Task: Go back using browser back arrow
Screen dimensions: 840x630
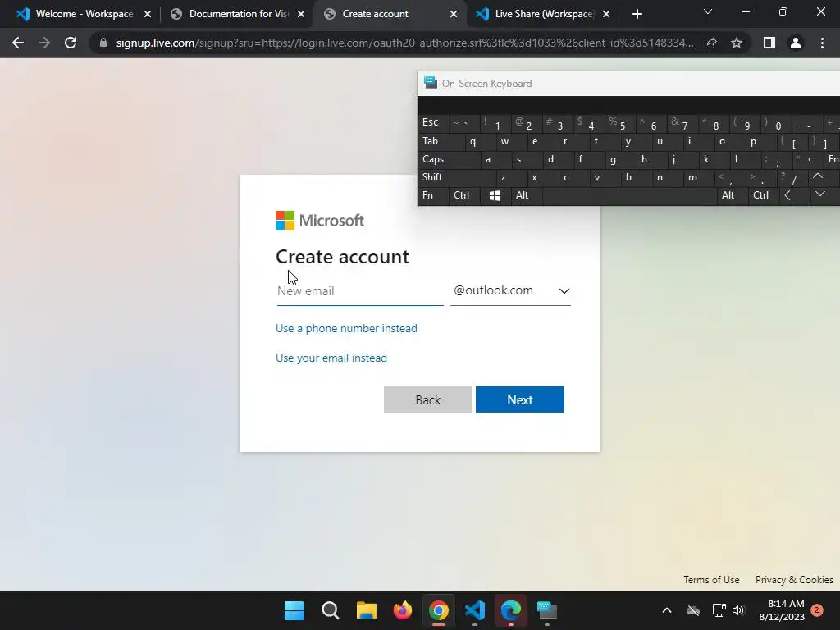Action: (18, 43)
